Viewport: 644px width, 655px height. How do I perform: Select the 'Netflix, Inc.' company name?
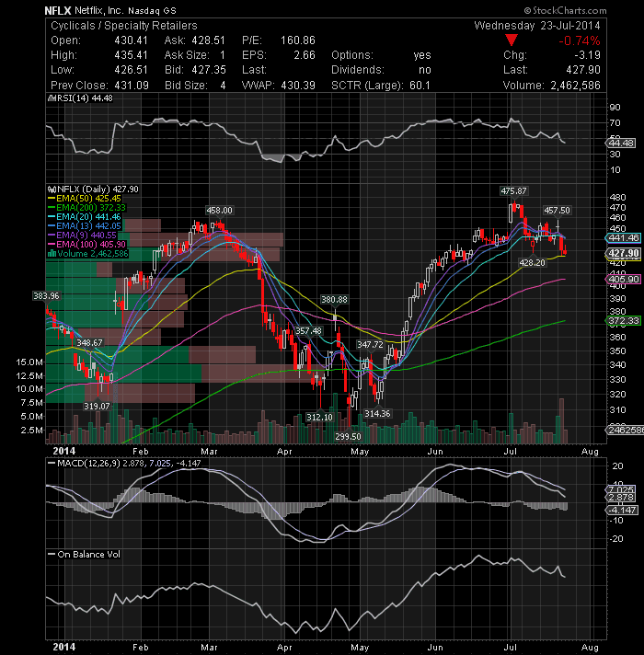click(99, 10)
